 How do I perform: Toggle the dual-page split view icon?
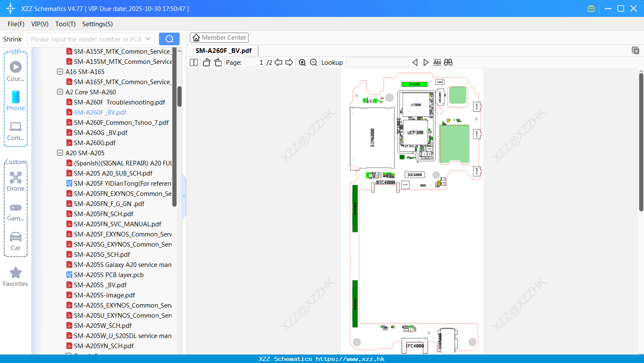click(x=194, y=63)
